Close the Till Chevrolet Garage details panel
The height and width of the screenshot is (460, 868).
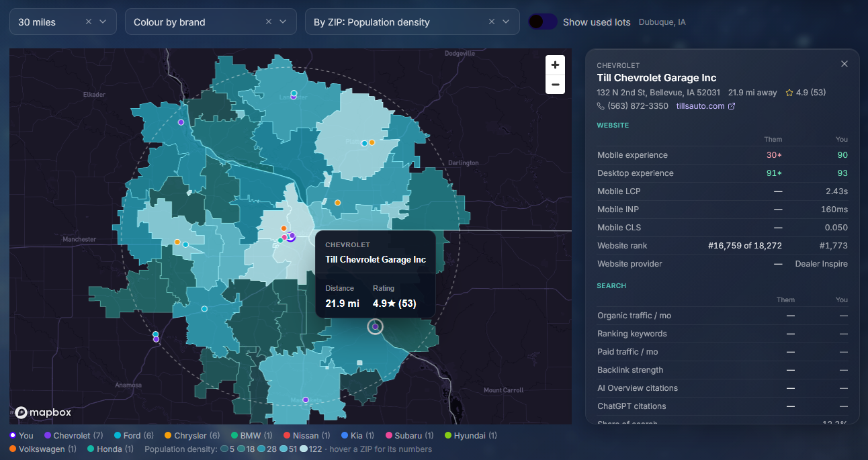(844, 64)
